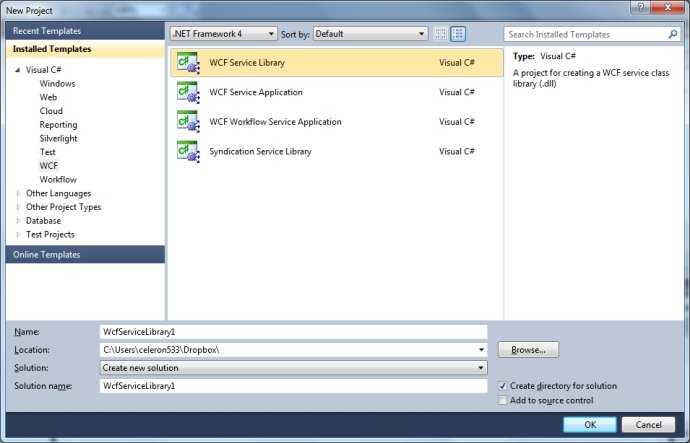The image size is (690, 443).
Task: Enable Add to source control checkbox
Action: click(502, 400)
